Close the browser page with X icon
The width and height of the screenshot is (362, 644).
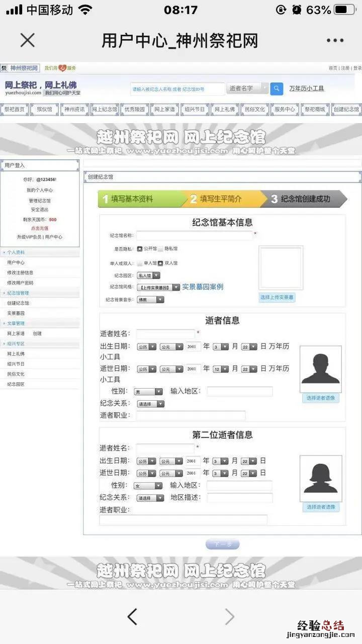[x=27, y=41]
